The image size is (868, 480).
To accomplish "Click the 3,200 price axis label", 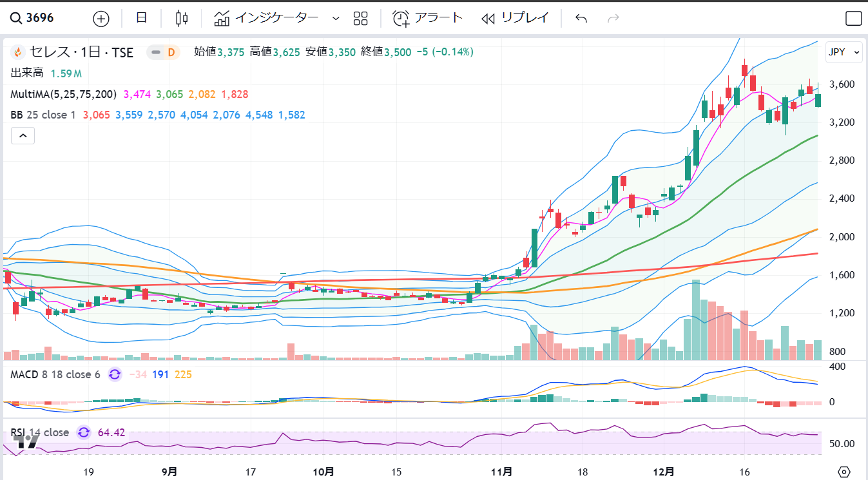I will [x=843, y=122].
